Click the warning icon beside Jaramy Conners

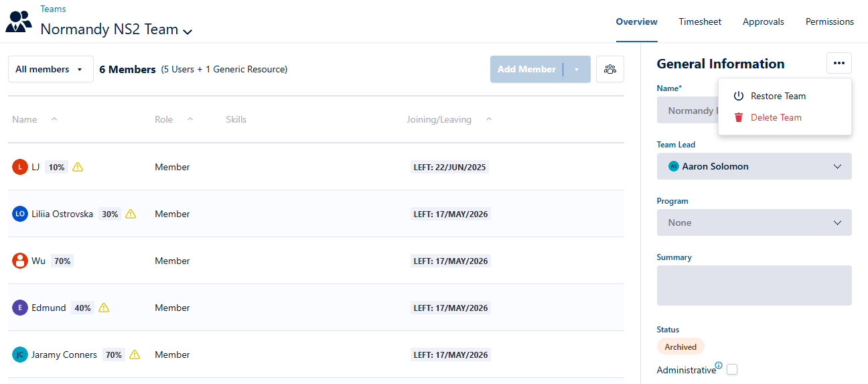[x=135, y=355]
